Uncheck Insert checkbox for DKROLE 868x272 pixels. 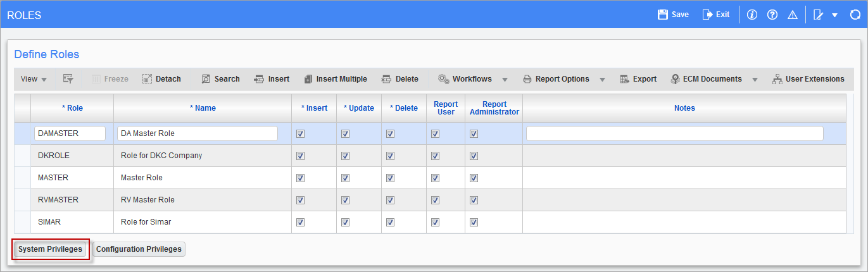pyautogui.click(x=301, y=156)
